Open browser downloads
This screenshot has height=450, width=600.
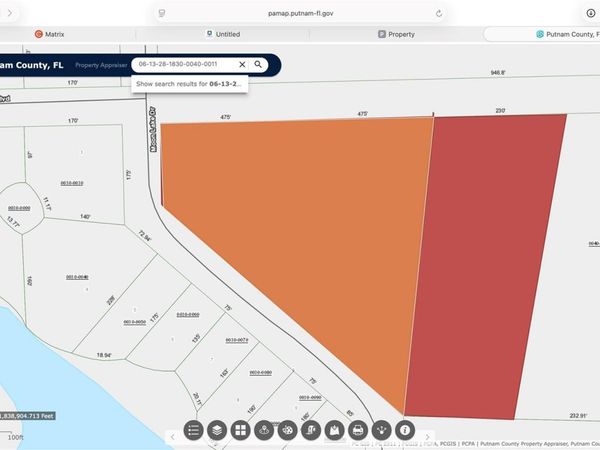[590, 13]
